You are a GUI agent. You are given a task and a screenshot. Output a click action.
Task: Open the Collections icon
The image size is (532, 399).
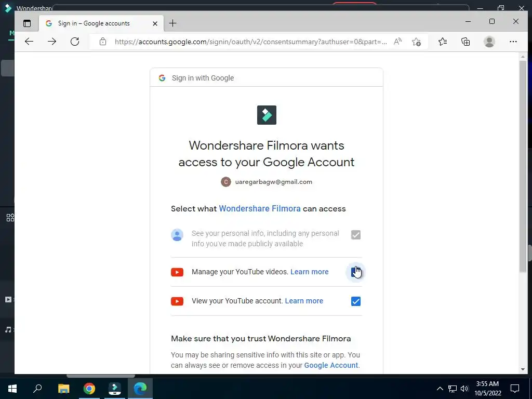pyautogui.click(x=465, y=42)
